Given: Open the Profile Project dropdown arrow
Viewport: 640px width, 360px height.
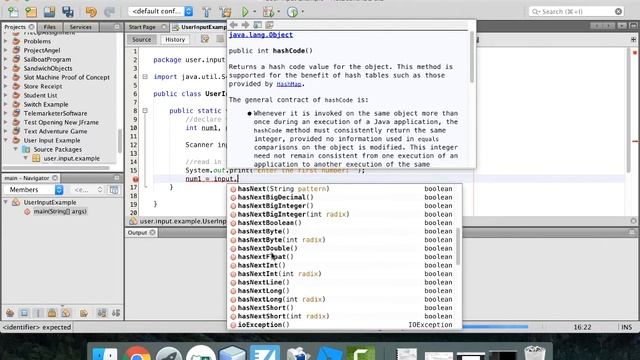Looking at the screenshot, I should tap(302, 11).
